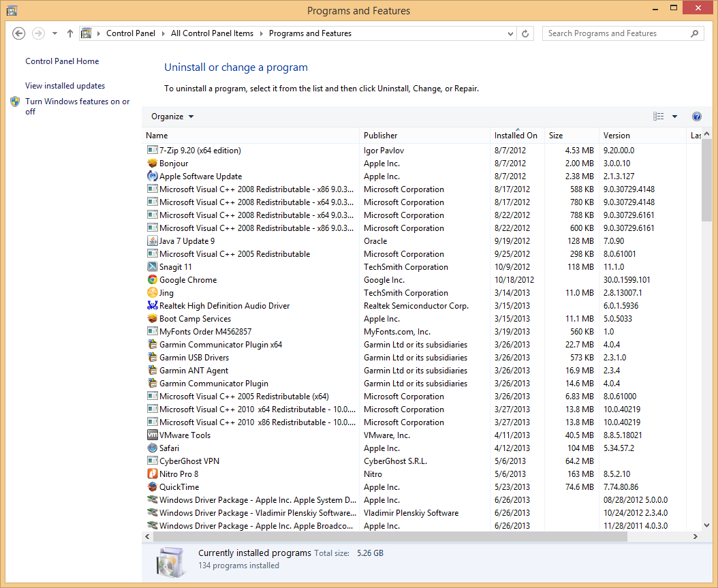Click the Apple Software Update icon
Screen dimensions: 718x588
tap(152, 176)
